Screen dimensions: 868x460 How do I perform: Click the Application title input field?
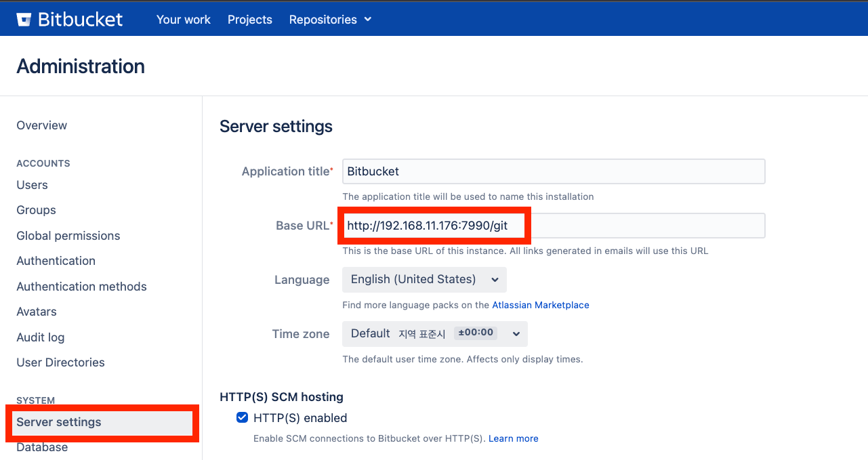click(554, 171)
